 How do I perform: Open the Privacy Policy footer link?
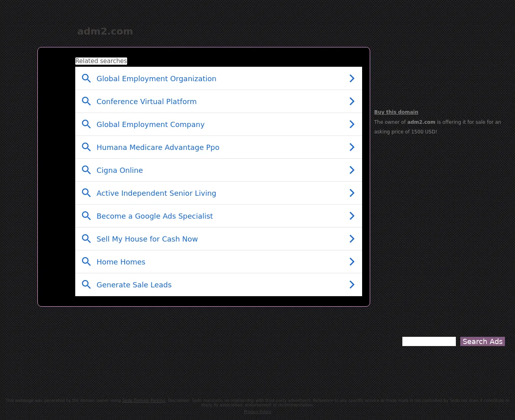(x=257, y=412)
